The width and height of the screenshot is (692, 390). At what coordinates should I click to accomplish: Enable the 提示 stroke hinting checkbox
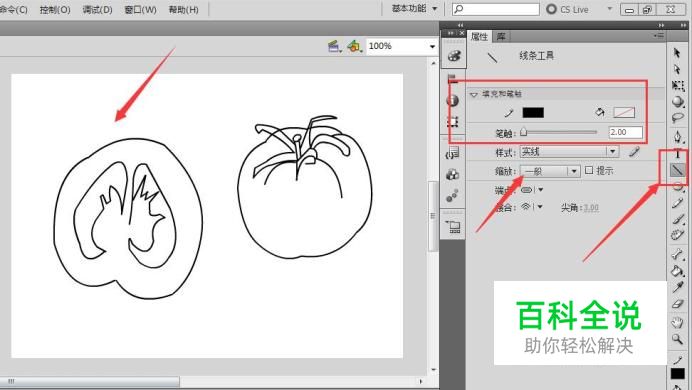tap(589, 170)
